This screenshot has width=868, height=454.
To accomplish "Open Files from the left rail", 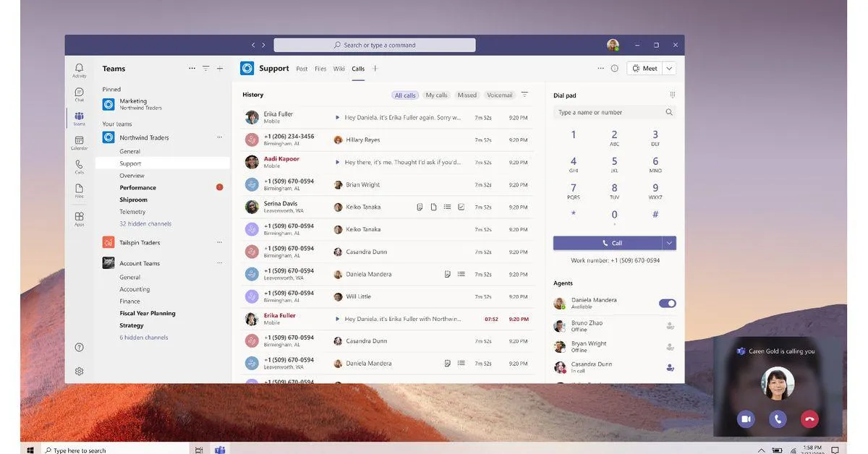I will pos(79,191).
